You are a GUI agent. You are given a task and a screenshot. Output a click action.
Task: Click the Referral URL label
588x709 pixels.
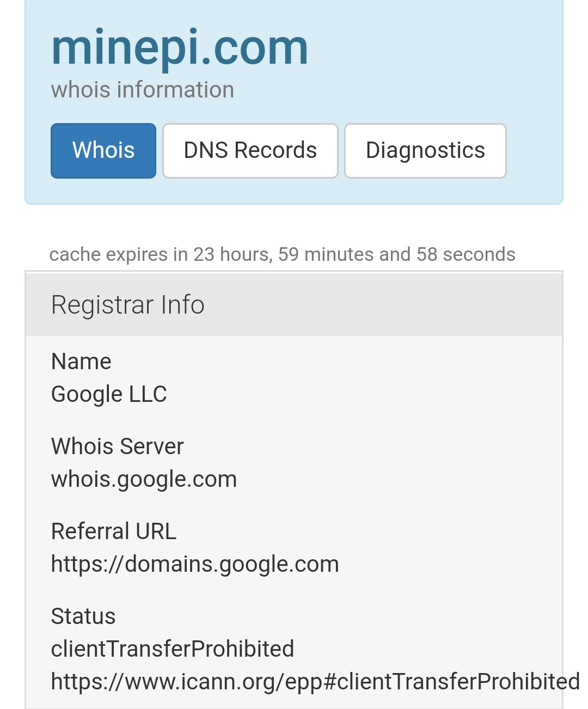(x=114, y=531)
